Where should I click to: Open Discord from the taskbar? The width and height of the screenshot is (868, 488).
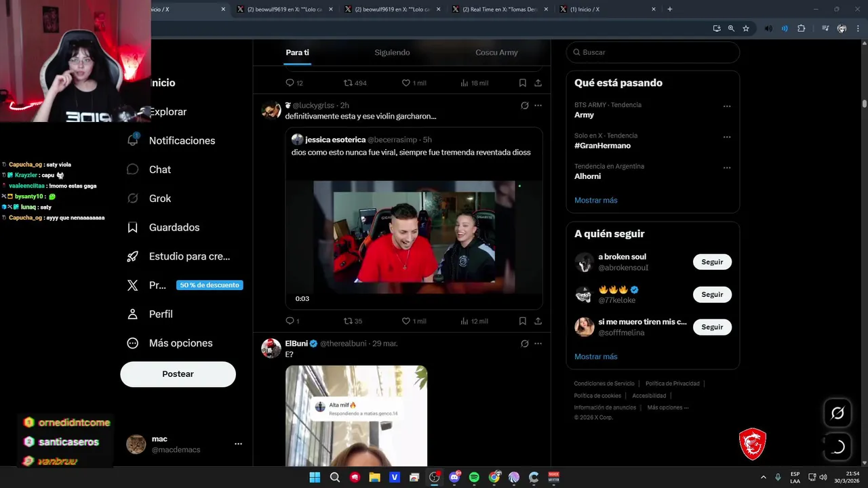coord(454,477)
